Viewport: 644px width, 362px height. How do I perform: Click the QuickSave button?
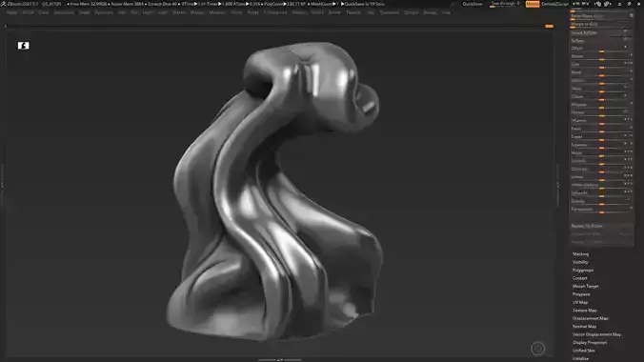click(x=473, y=4)
